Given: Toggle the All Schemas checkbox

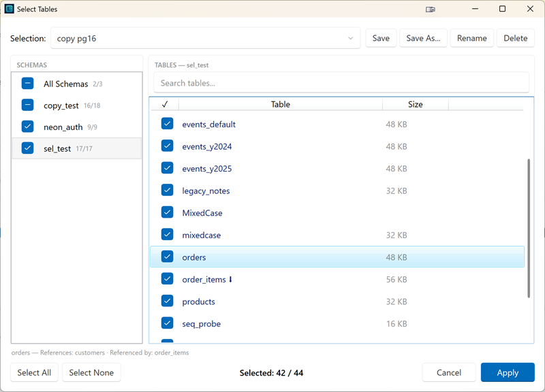Looking at the screenshot, I should pyautogui.click(x=27, y=83).
